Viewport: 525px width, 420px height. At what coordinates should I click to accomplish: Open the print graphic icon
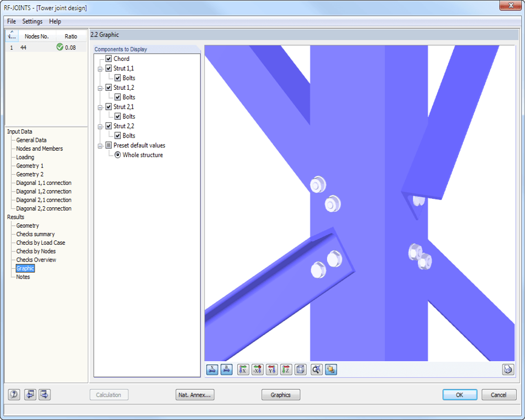508,370
